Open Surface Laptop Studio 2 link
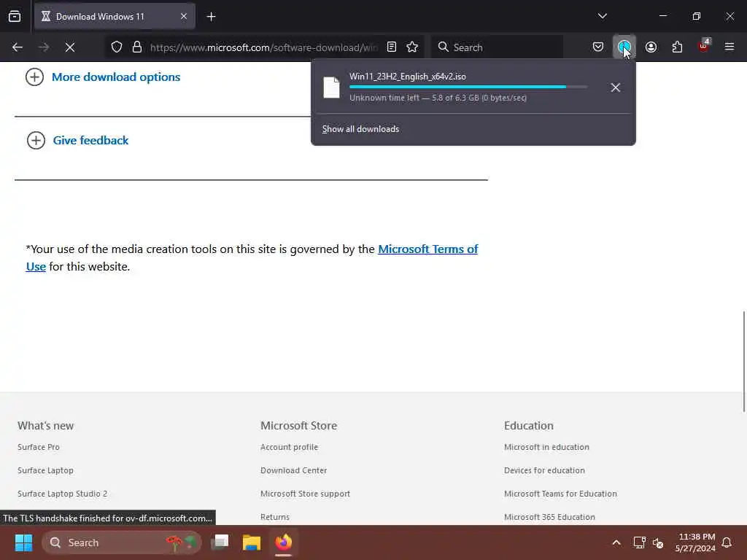 63,494
